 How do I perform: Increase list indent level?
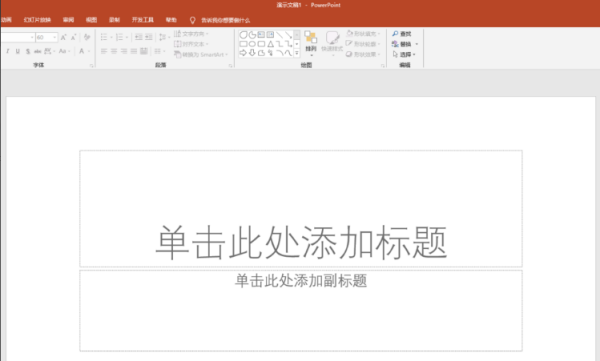(148, 37)
